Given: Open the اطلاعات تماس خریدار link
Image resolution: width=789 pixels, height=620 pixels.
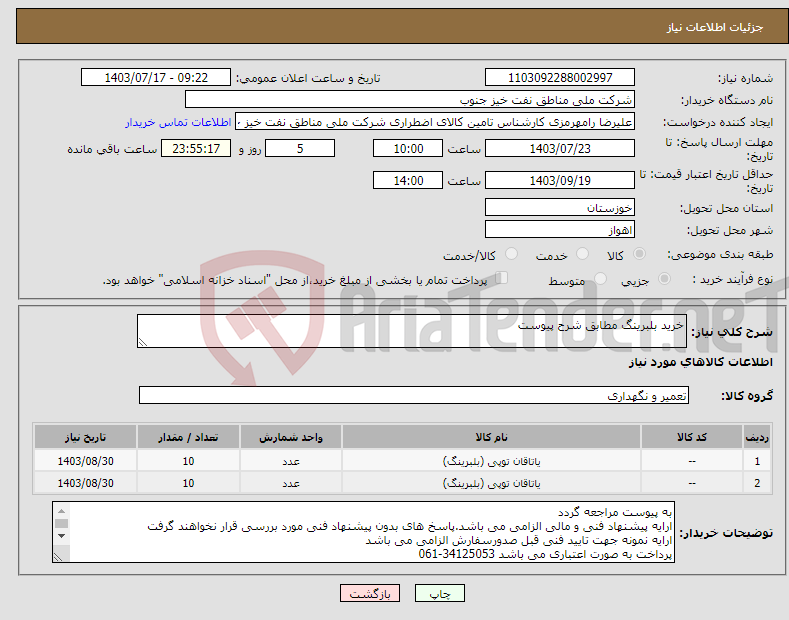Looking at the screenshot, I should (x=178, y=122).
